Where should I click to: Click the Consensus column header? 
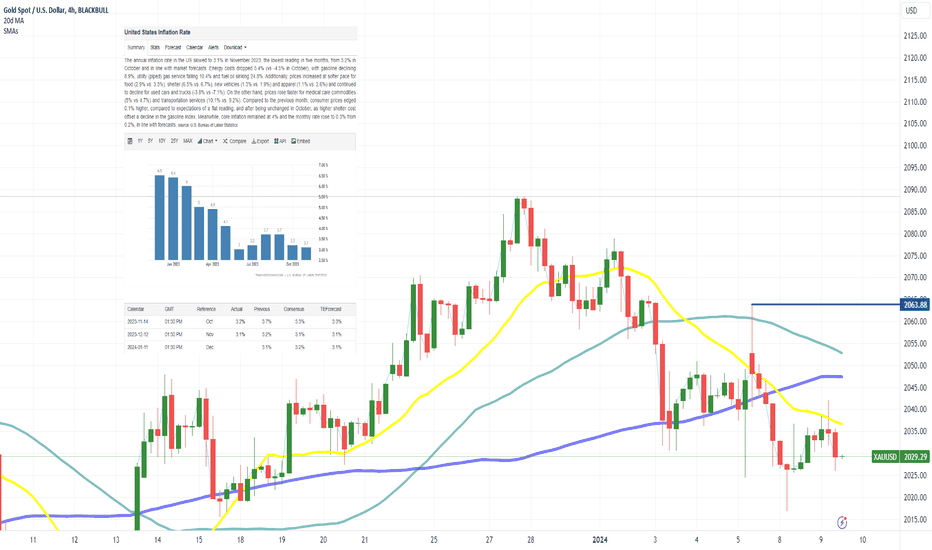point(294,309)
